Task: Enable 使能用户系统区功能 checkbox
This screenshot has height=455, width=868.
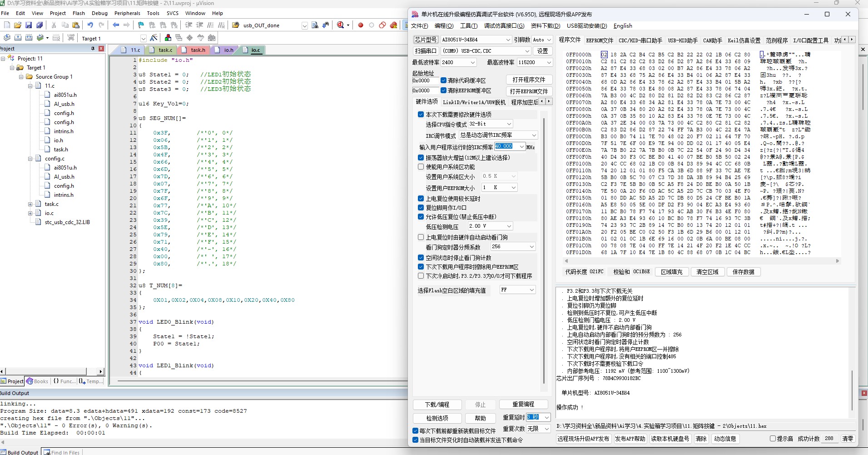Action: (x=421, y=167)
